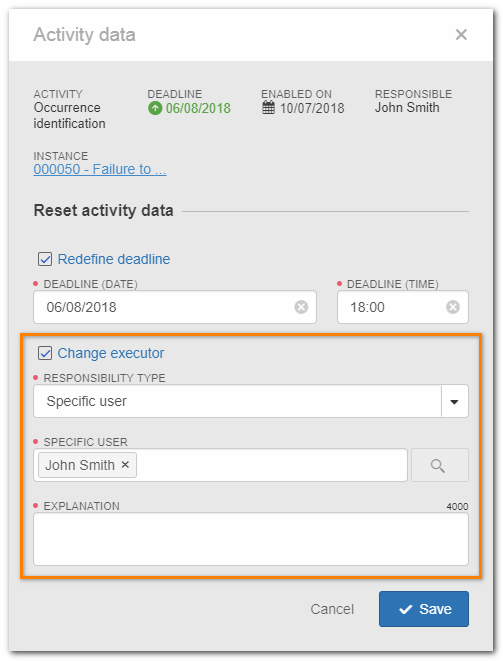Focus the Deadline (Time) input field
Screen dimensions: 503x661
click(403, 307)
